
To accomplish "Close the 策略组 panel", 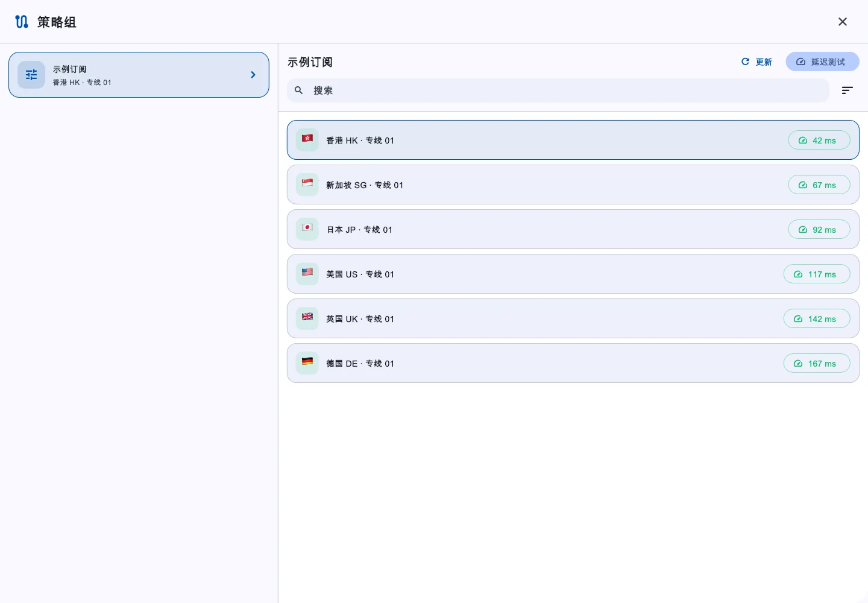I will pos(843,22).
